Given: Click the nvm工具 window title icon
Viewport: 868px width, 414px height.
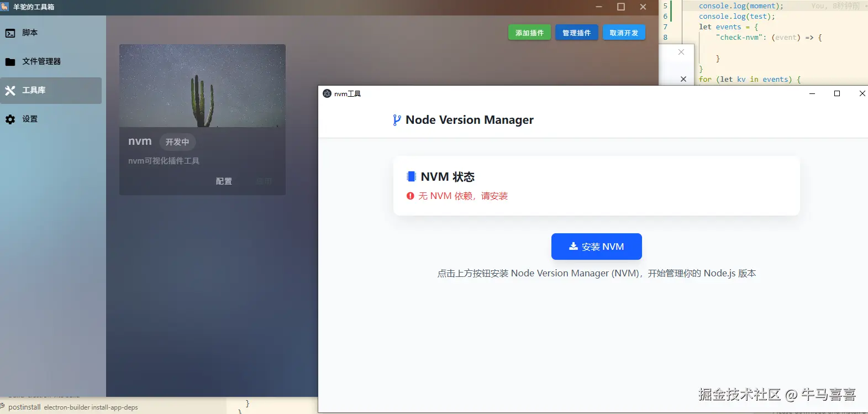Looking at the screenshot, I should click(x=327, y=93).
